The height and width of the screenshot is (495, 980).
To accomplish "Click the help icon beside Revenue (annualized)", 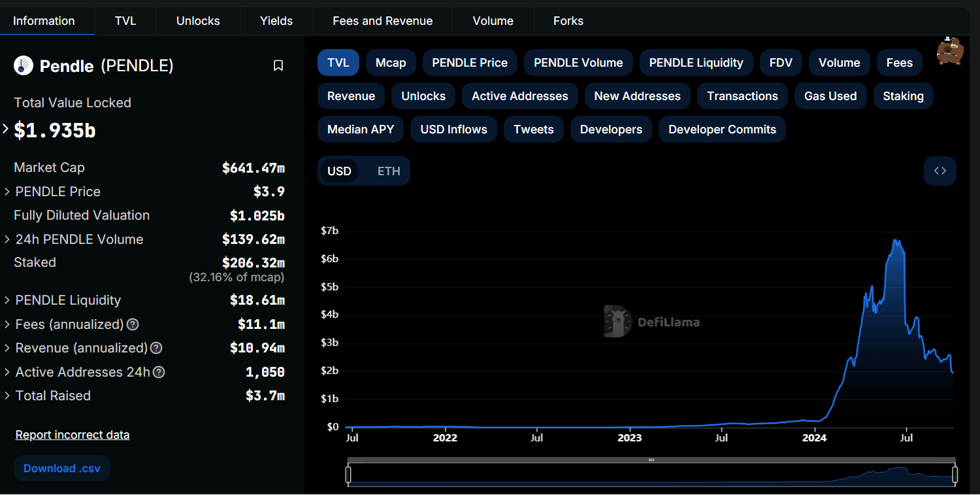I will pos(157,348).
